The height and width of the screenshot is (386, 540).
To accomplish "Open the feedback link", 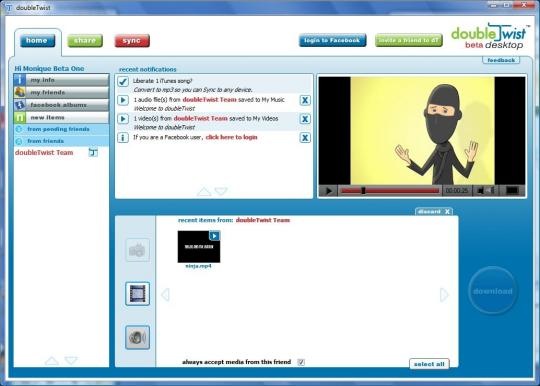I will click(x=501, y=60).
